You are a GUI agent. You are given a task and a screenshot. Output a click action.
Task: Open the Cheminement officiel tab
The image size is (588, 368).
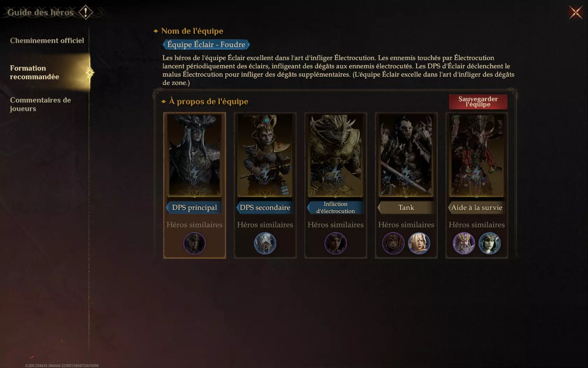click(x=47, y=41)
